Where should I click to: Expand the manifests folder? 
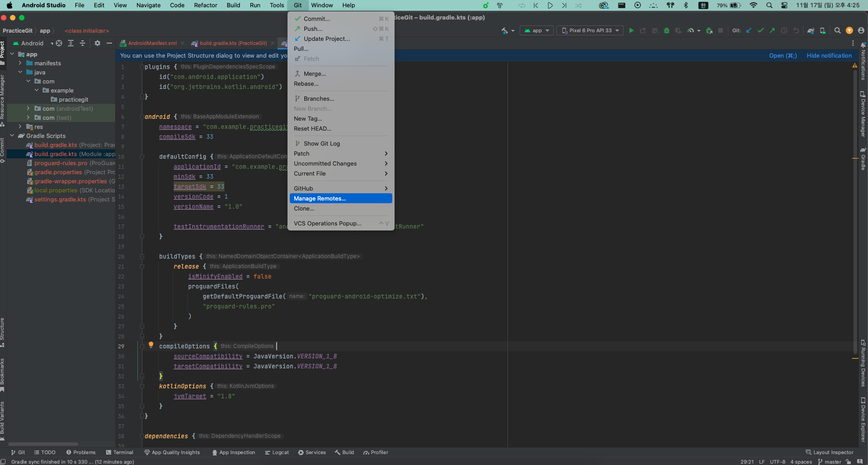(x=20, y=63)
